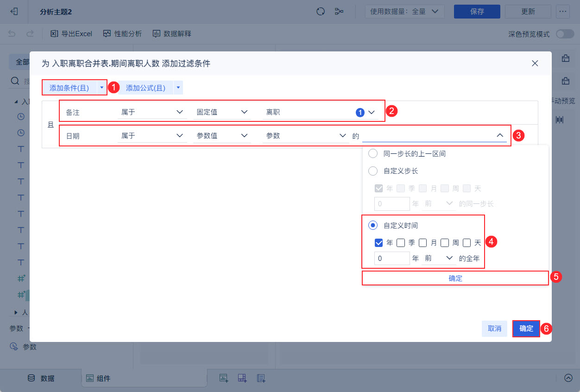Screen dimensions: 580x392
Task: Open 属于 dropdown in 备注 row
Action: pyautogui.click(x=152, y=112)
